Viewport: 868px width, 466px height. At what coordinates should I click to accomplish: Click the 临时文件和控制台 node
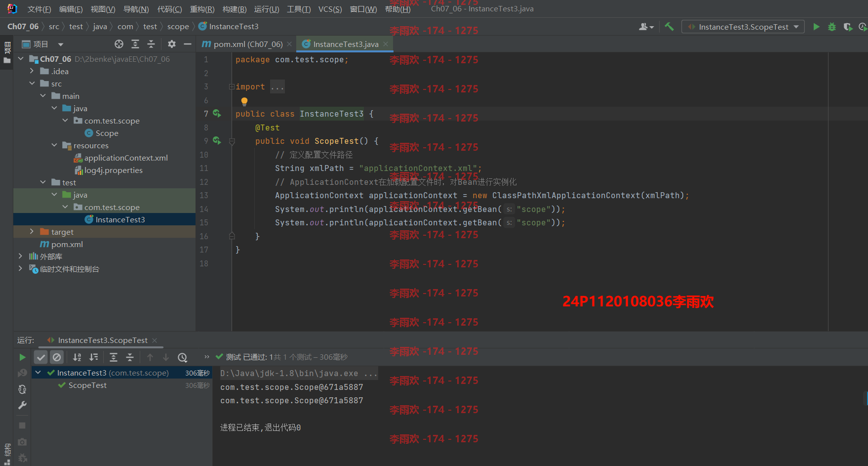point(69,269)
